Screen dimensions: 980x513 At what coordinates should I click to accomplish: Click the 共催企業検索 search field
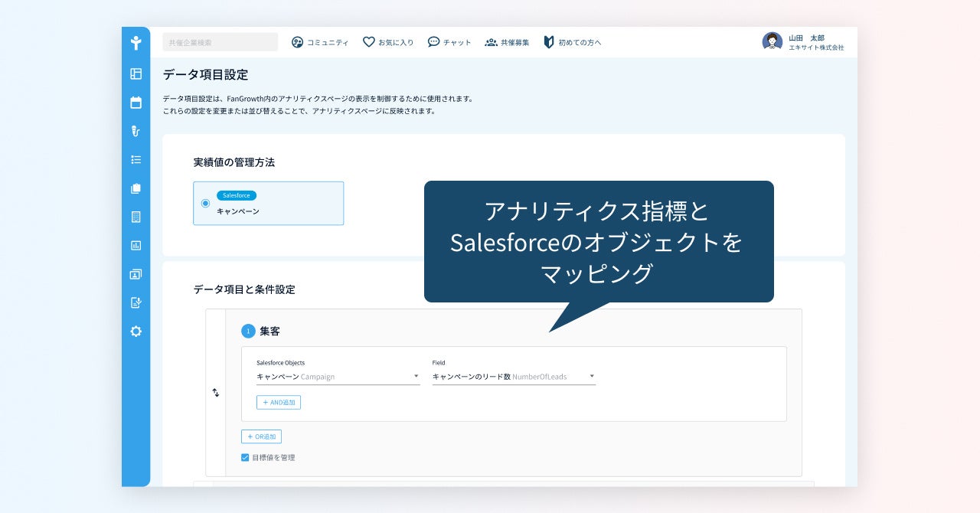[220, 42]
